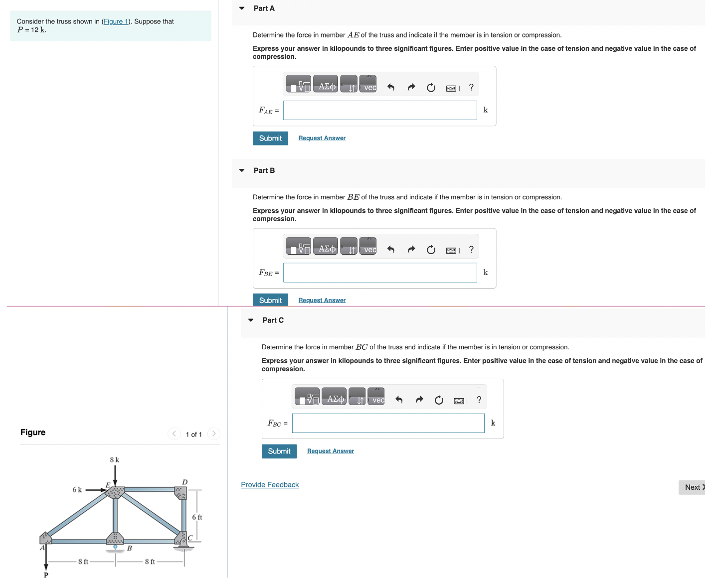Open the Figure 1 link

(116, 21)
